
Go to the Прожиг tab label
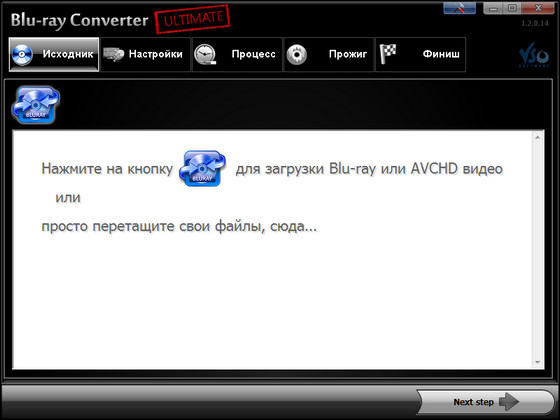(348, 54)
